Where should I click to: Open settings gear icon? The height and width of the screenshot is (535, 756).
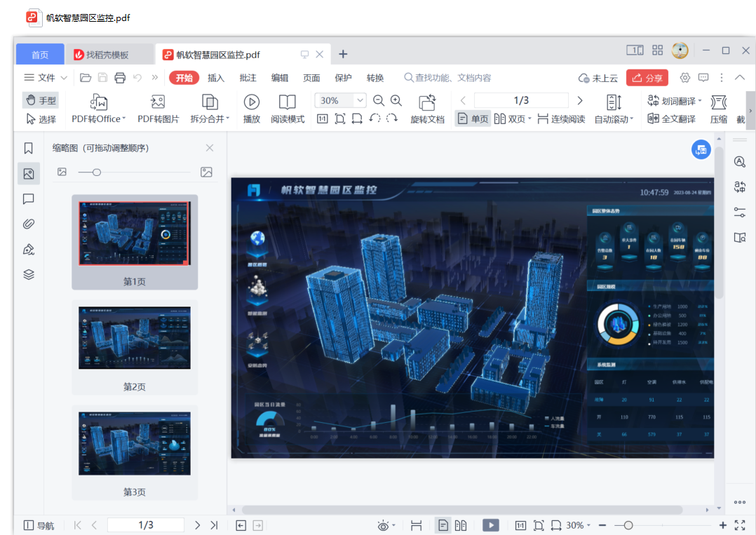[x=684, y=78]
